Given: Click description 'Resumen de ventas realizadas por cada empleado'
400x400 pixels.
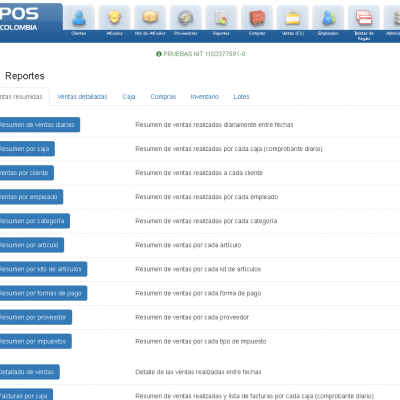Looking at the screenshot, I should tap(207, 197).
